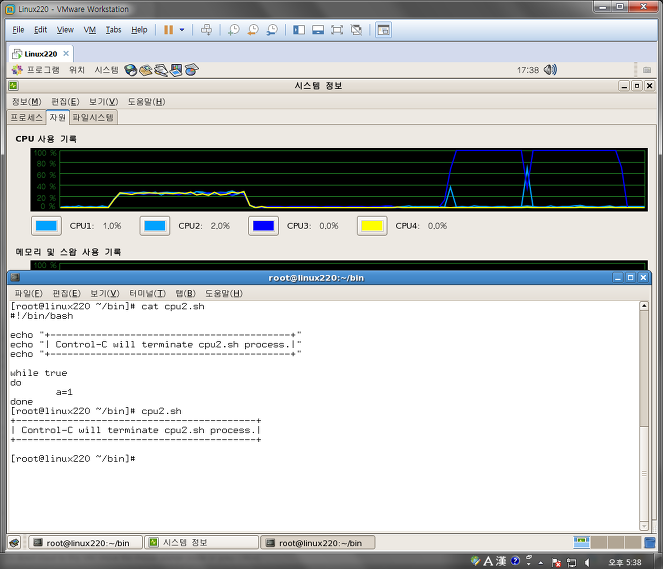Viewport: 663px width, 569px height.
Task: Show the VMware library sidebar panel icon
Action: tap(299, 30)
